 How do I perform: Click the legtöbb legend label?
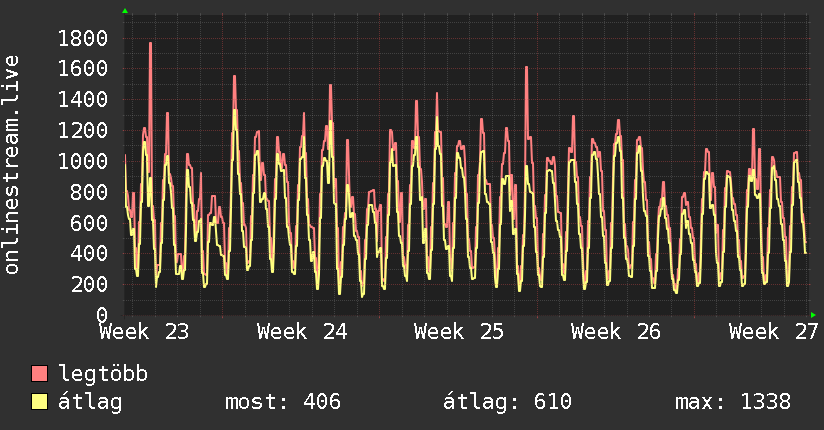click(x=103, y=373)
